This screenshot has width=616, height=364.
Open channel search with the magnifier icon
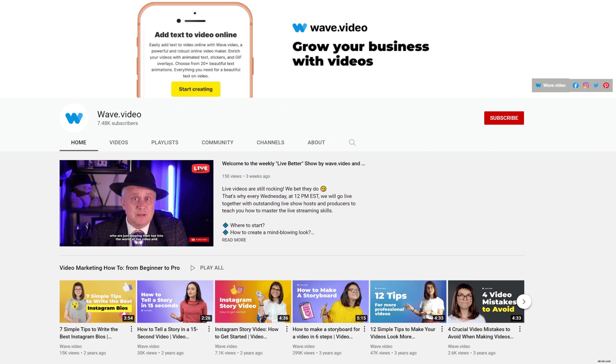pyautogui.click(x=352, y=142)
